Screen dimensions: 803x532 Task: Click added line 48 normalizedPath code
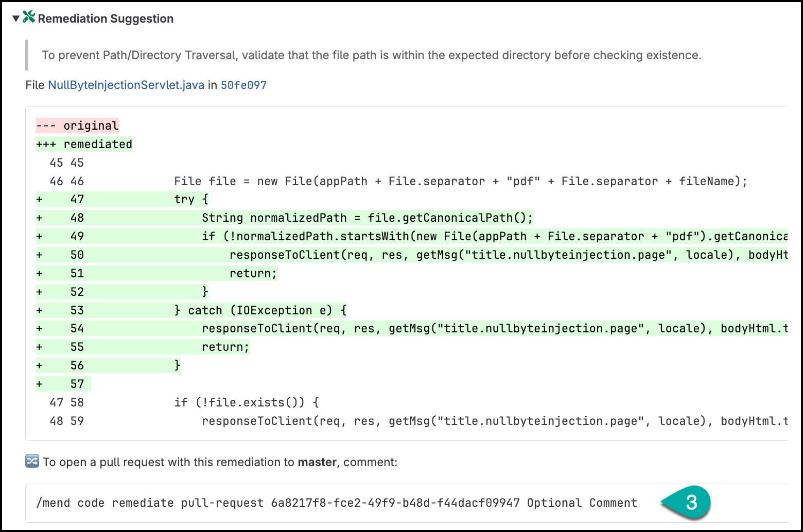click(x=368, y=218)
